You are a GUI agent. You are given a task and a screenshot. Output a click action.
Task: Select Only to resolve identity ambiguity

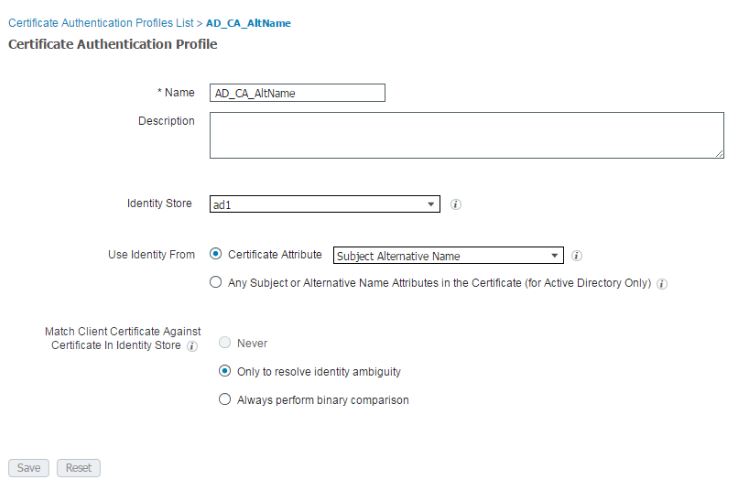click(225, 371)
